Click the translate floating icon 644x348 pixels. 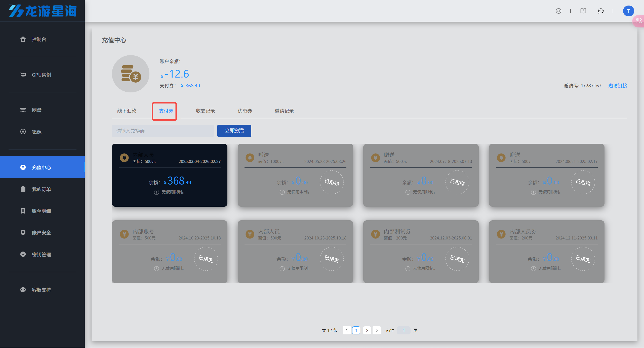[639, 21]
